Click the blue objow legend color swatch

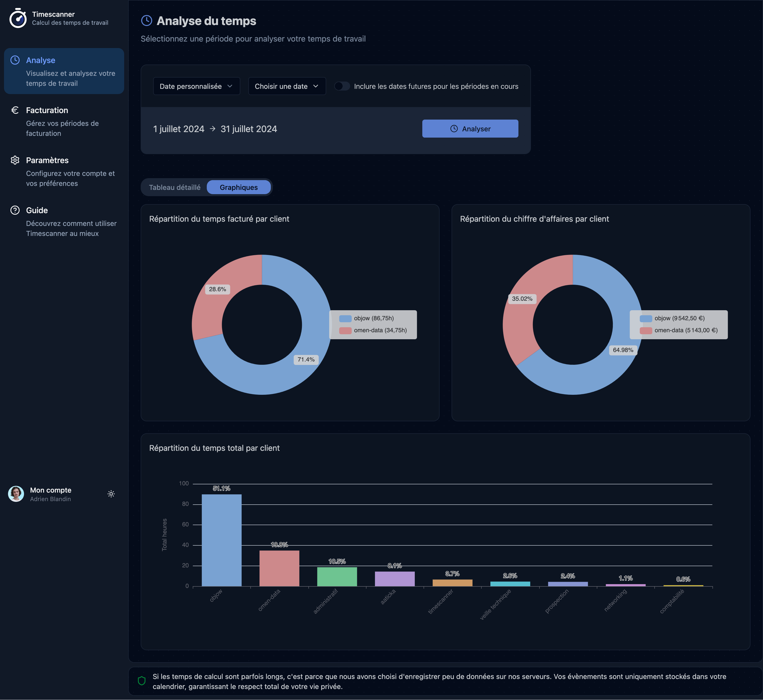pyautogui.click(x=345, y=318)
